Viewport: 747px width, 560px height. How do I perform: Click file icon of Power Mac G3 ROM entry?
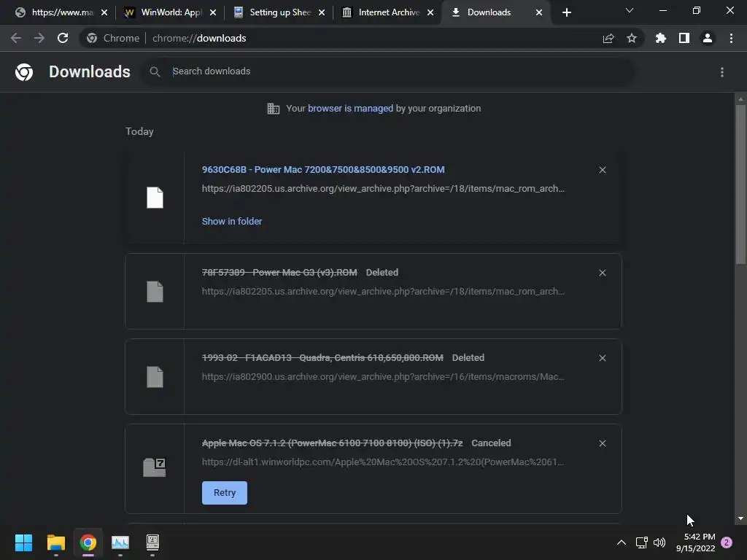tap(155, 292)
